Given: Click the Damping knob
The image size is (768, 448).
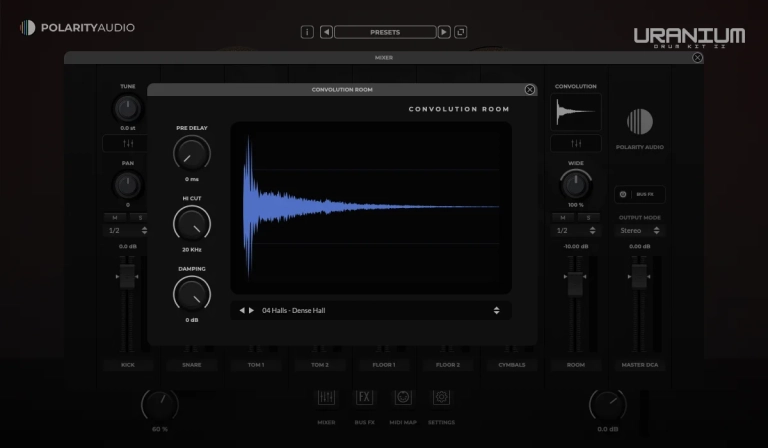Looking at the screenshot, I should pyautogui.click(x=192, y=294).
